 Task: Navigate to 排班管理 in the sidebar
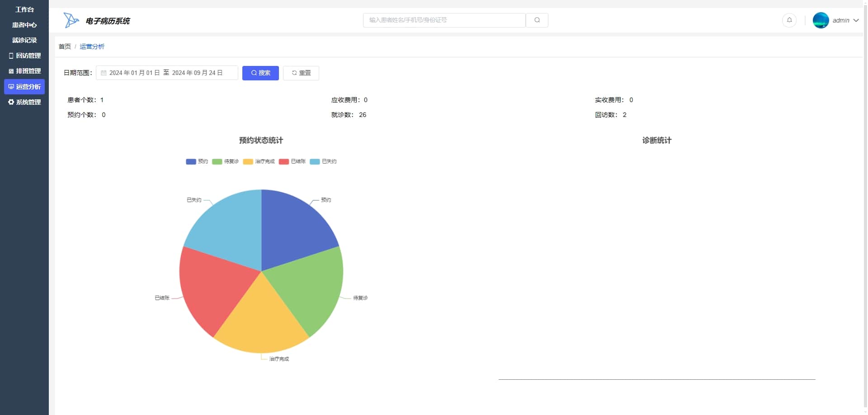click(x=24, y=71)
